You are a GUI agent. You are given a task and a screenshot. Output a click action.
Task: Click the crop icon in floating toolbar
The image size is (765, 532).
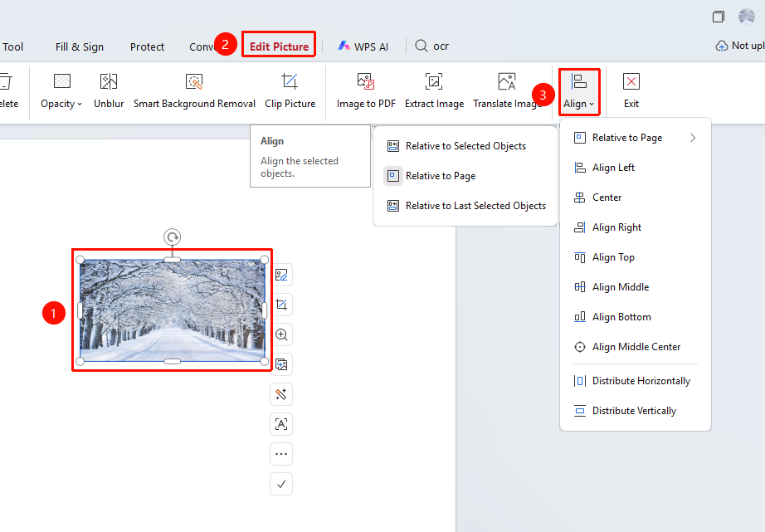tap(281, 305)
